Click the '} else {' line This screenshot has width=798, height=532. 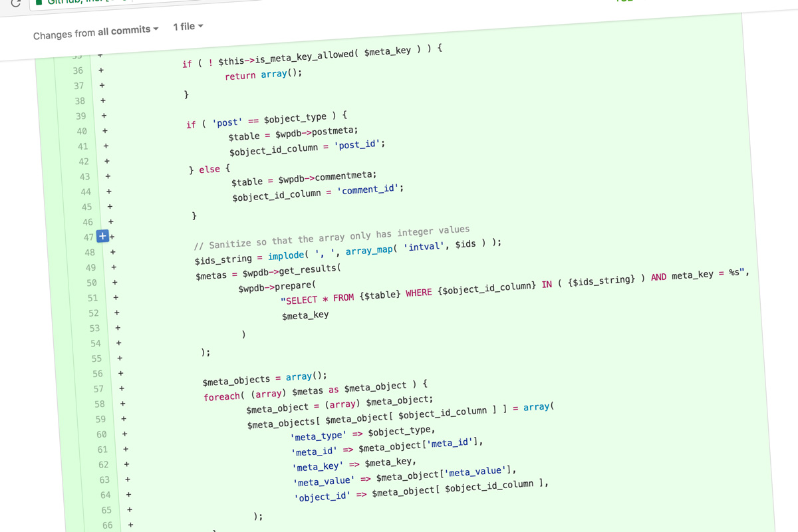[209, 169]
